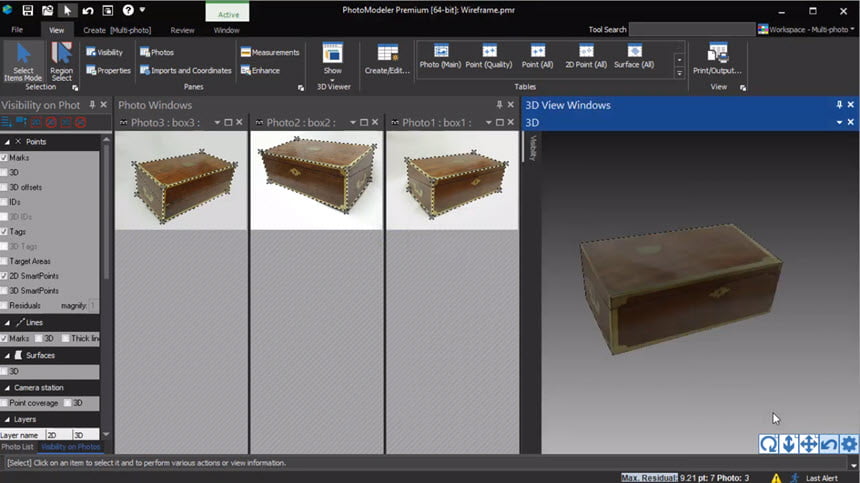Open the 3D view window dropdown arrow
Viewport: 860px width, 483px height.
839,122
